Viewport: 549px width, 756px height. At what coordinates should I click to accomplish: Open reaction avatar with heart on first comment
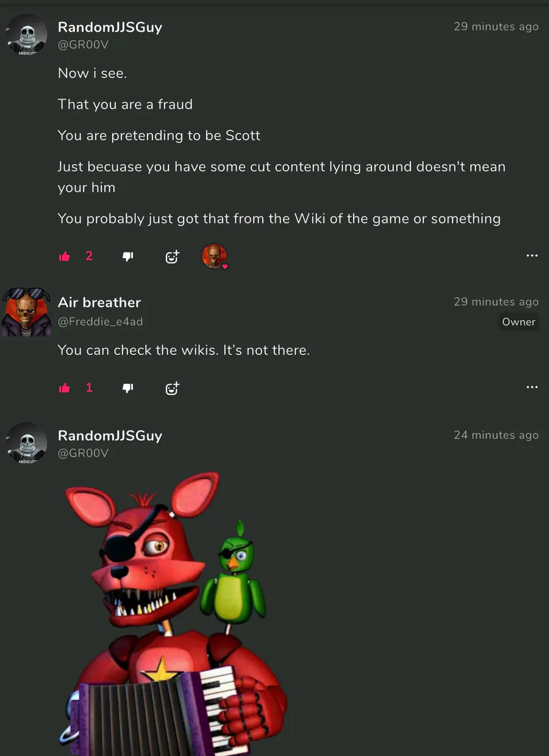(215, 256)
